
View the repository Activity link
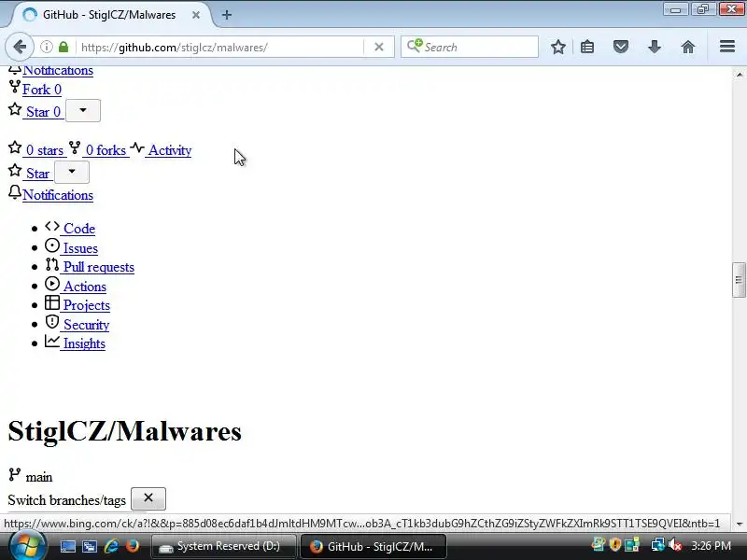[x=170, y=150]
